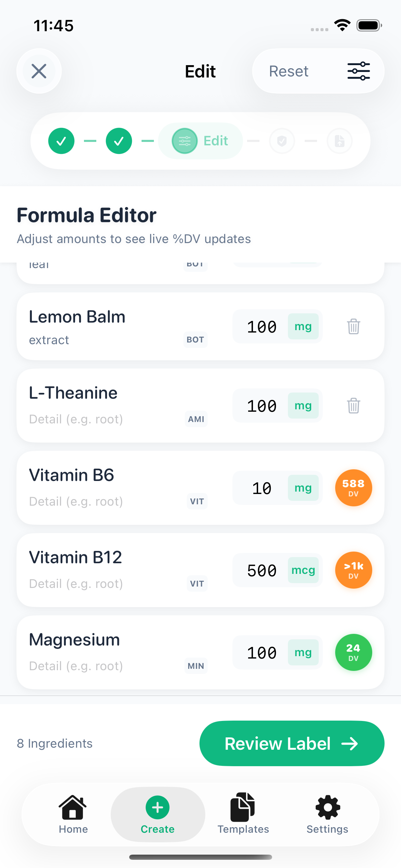Tap the second completed step checkmark
Screen dimensions: 401x868
pyautogui.click(x=119, y=141)
